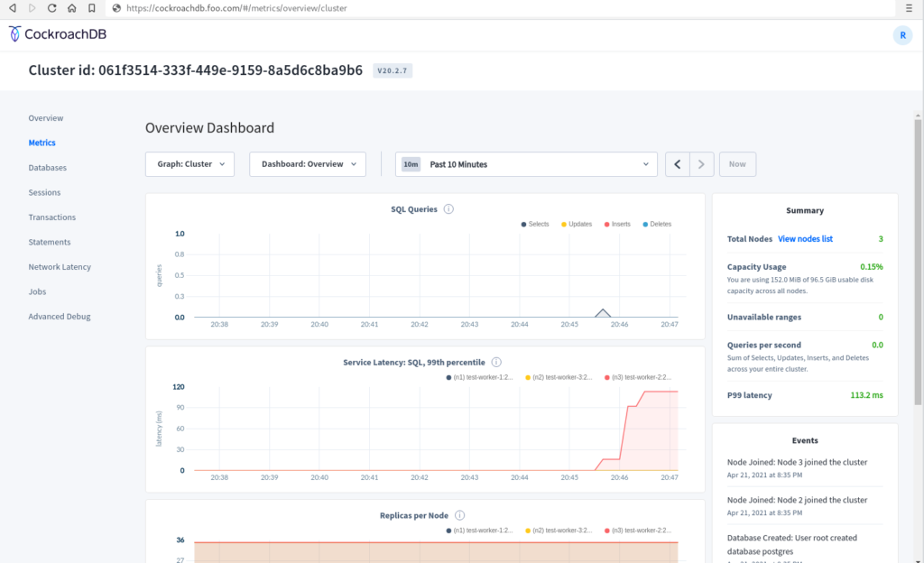924x563 pixels.
Task: Follow the View nodes list link
Action: (805, 239)
